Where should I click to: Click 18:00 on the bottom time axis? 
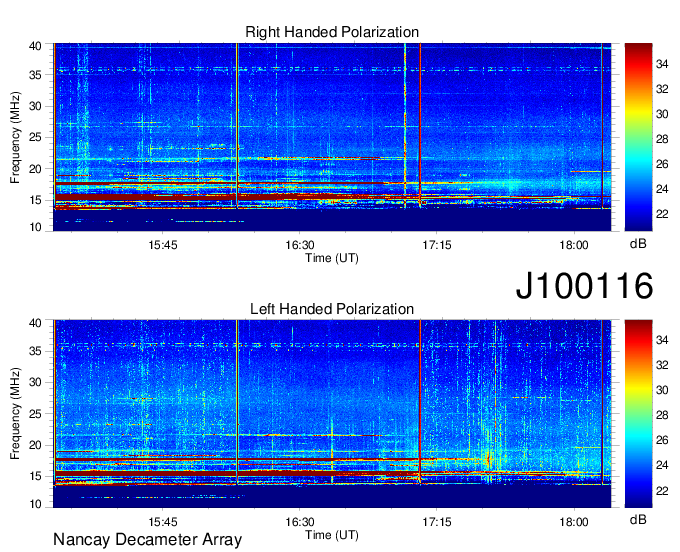pyautogui.click(x=574, y=522)
